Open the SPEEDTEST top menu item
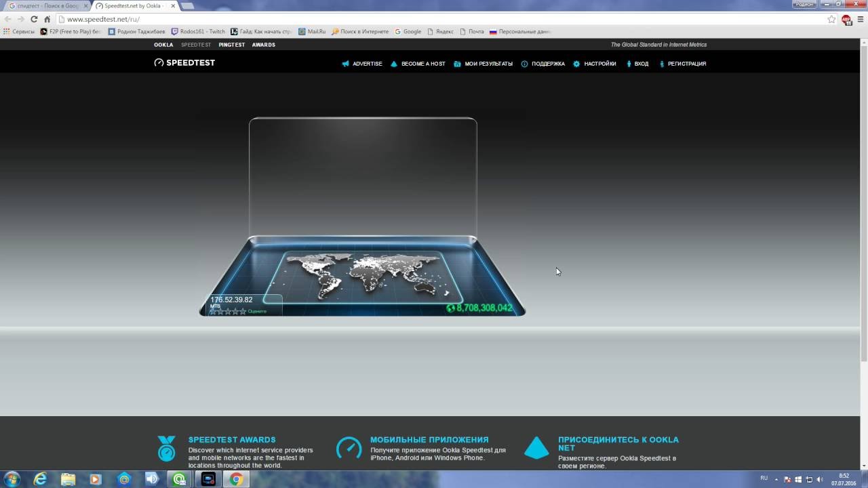Image resolution: width=868 pixels, height=488 pixels. [x=196, y=45]
